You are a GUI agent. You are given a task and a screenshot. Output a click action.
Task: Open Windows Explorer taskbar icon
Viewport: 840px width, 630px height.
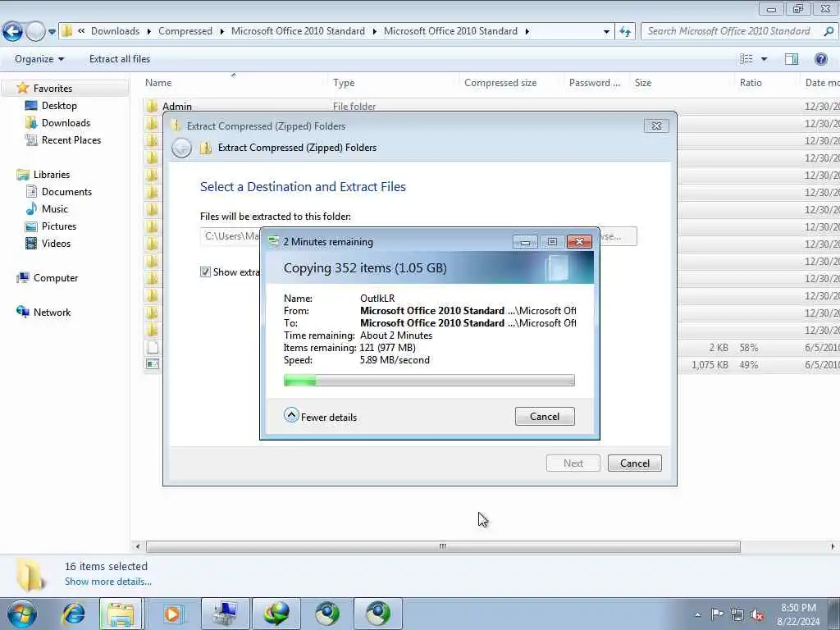tap(121, 614)
